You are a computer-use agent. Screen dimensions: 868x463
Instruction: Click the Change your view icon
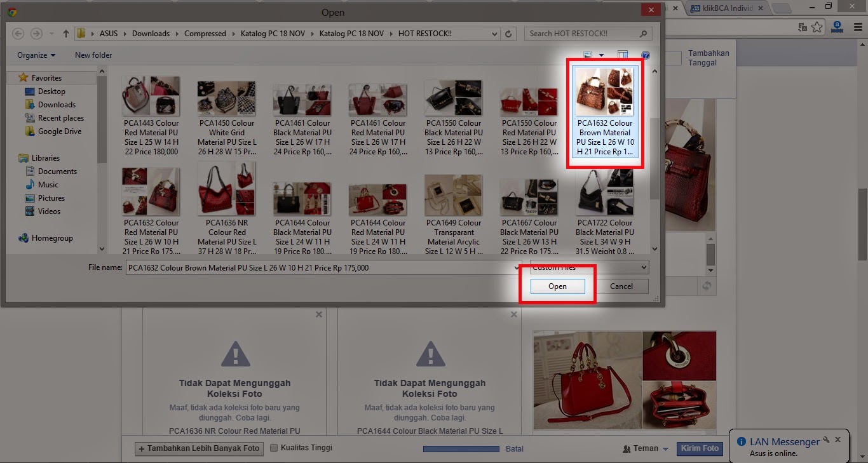pyautogui.click(x=588, y=55)
